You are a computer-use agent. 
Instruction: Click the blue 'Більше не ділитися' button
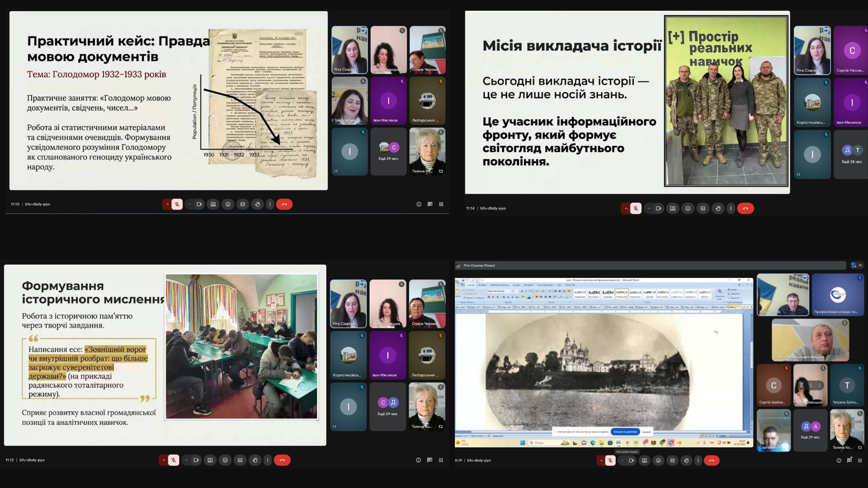tap(625, 431)
